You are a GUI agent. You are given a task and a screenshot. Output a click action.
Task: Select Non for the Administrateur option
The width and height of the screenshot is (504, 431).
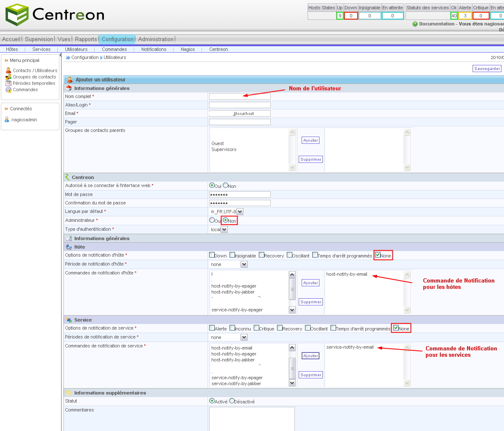point(226,220)
